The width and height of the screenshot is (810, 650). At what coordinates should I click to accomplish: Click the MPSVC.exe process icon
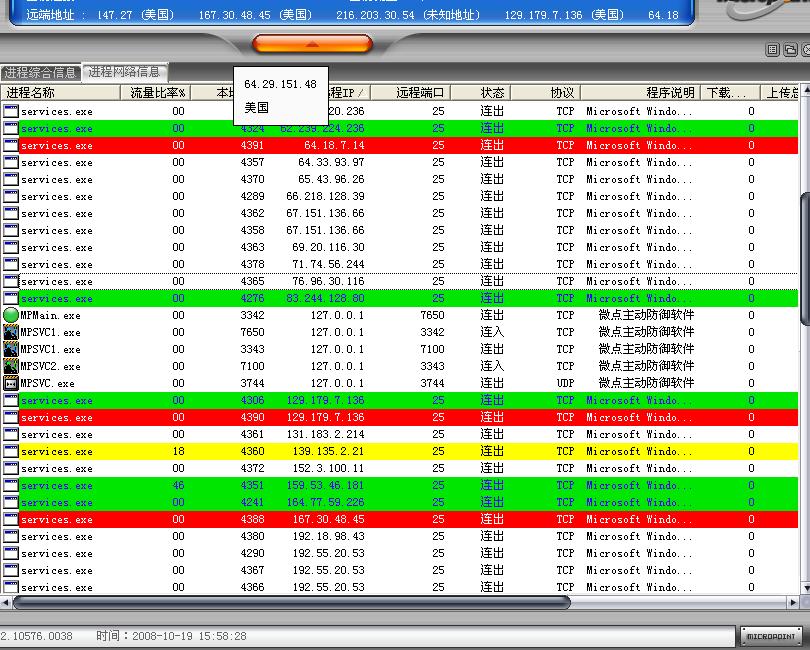click(10, 383)
